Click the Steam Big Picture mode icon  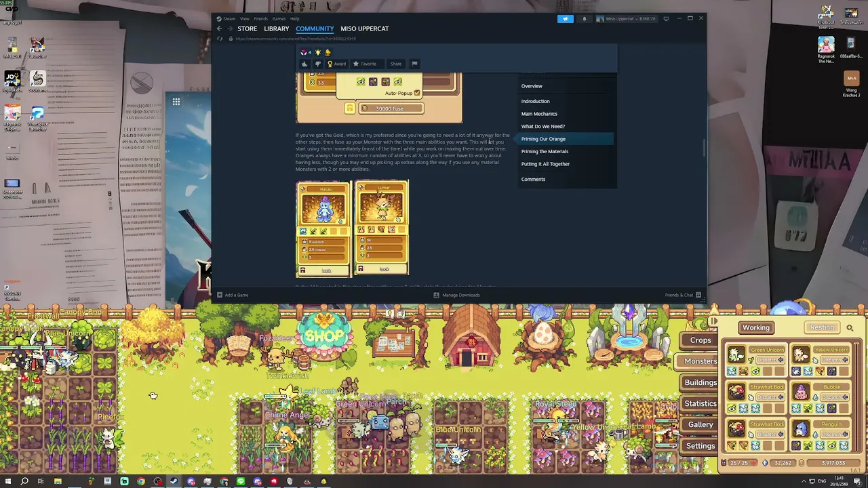click(x=666, y=18)
